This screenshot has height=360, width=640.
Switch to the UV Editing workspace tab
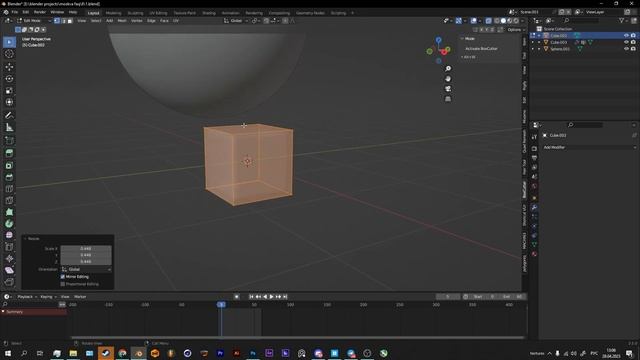click(x=158, y=13)
